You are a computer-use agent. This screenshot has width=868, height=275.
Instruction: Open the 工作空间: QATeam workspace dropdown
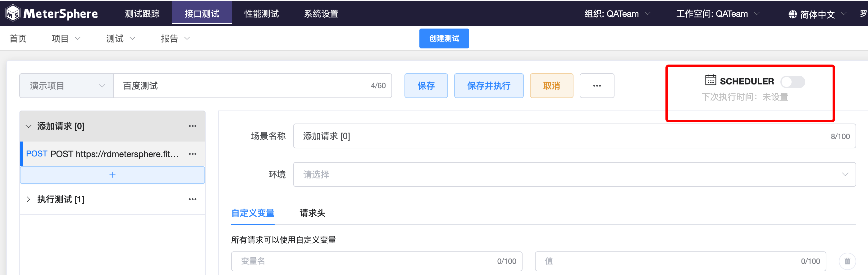(718, 14)
